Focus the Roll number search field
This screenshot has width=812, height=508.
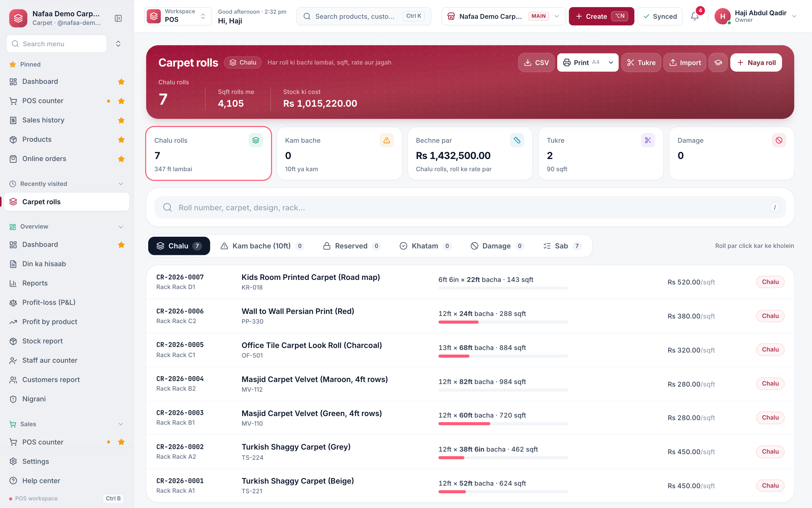(470, 207)
